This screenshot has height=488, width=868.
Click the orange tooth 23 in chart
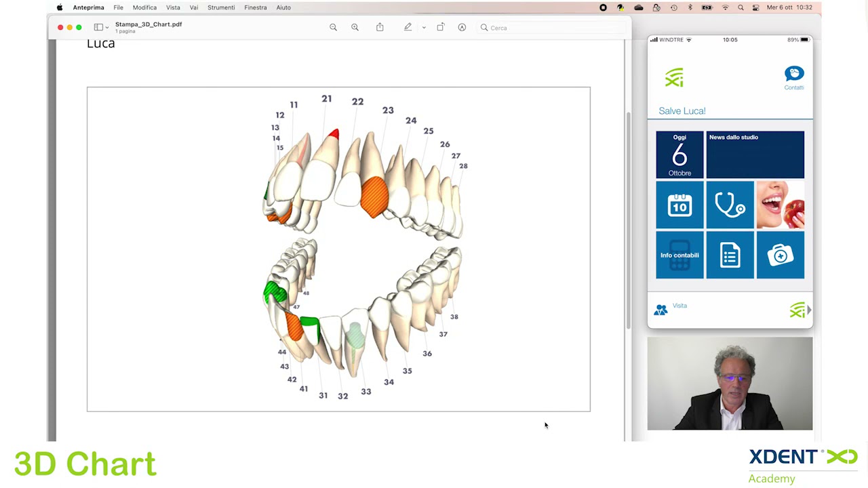[374, 196]
